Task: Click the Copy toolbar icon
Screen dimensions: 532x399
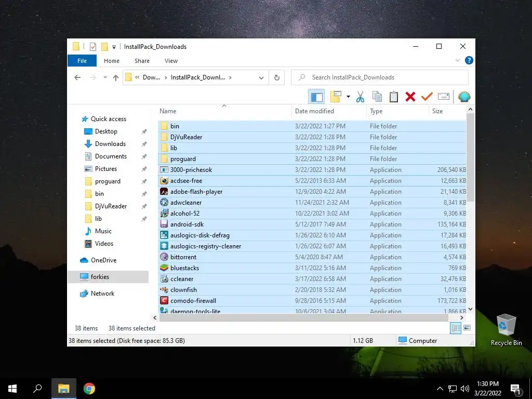Action: point(377,97)
